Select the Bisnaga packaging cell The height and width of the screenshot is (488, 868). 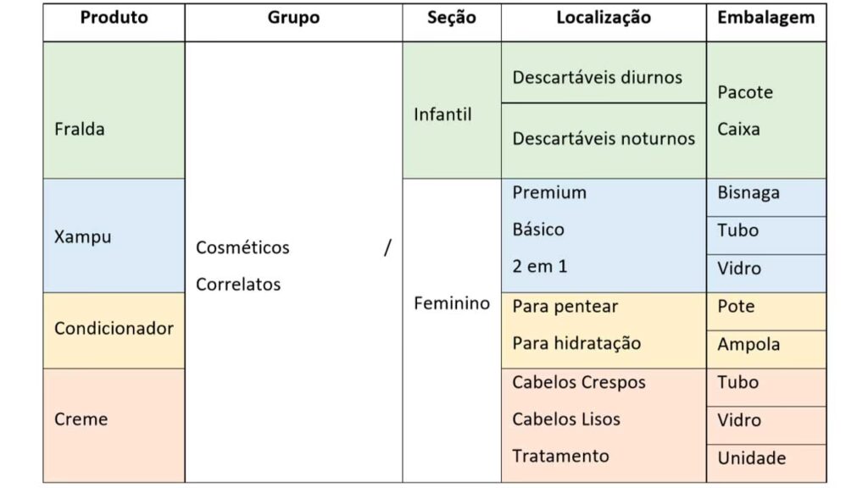[748, 193]
